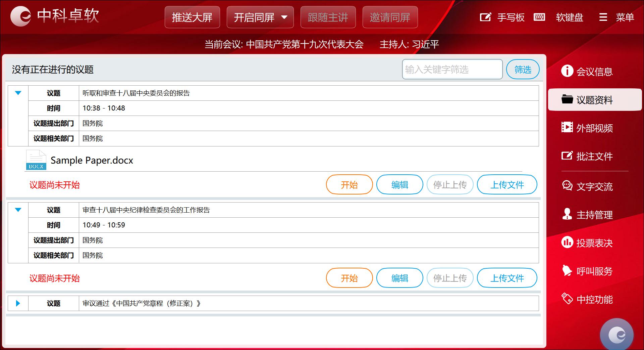This screenshot has width=644, height=350.
Task: Click the time value 10:49 - 10:59
Action: click(104, 225)
